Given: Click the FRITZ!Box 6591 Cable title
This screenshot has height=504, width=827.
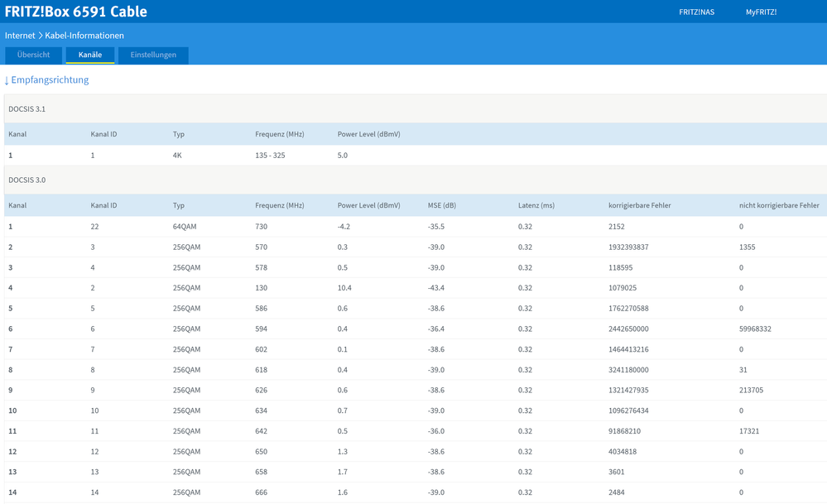Looking at the screenshot, I should point(76,12).
